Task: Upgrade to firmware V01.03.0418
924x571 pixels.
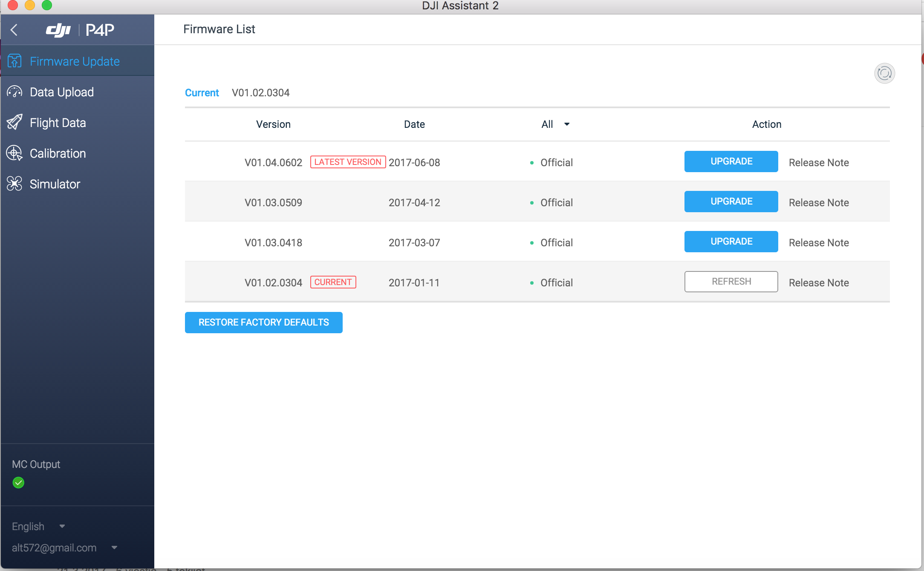Action: pos(731,242)
